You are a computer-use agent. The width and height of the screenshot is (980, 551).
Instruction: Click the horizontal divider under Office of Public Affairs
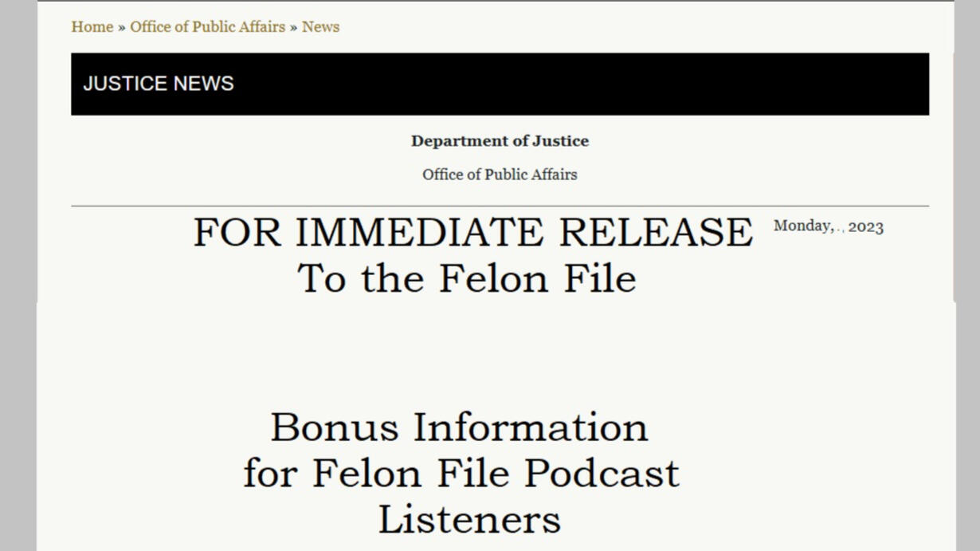coord(500,206)
